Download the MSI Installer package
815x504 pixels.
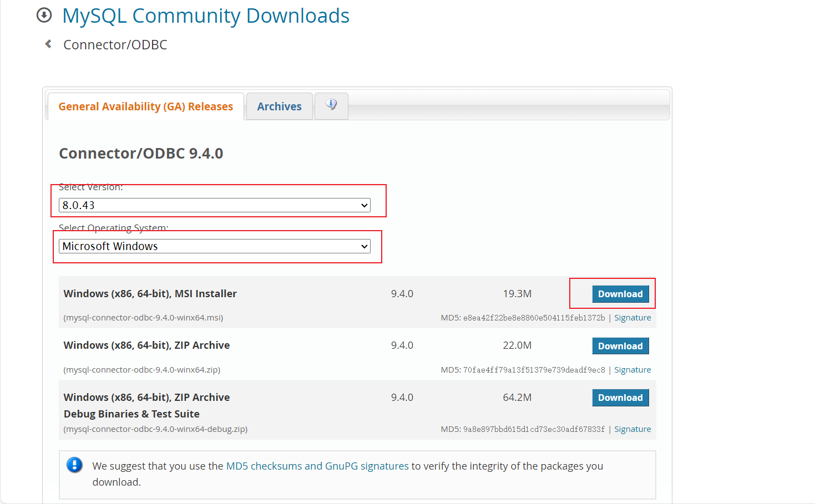click(x=620, y=294)
